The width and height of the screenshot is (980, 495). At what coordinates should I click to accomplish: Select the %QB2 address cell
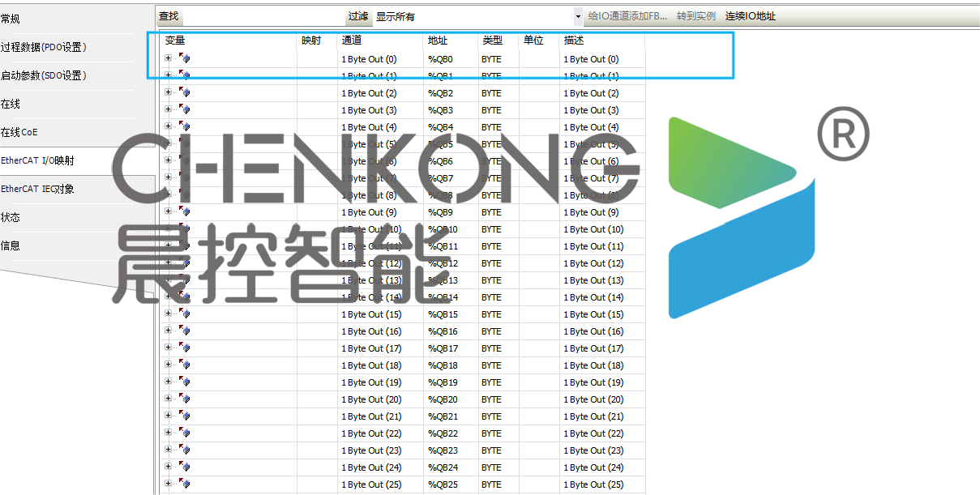451,93
